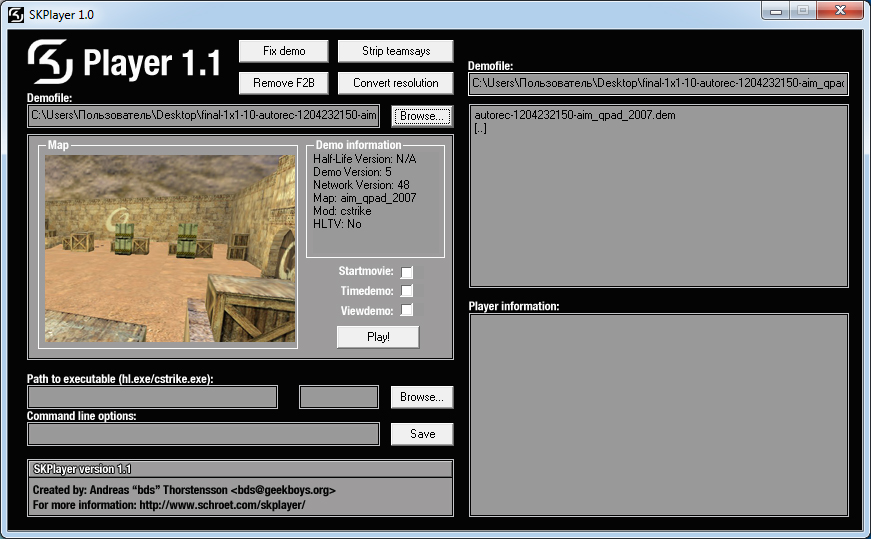This screenshot has height=539, width=871.
Task: Click the SKPlayer title bar icon
Action: click(16, 14)
